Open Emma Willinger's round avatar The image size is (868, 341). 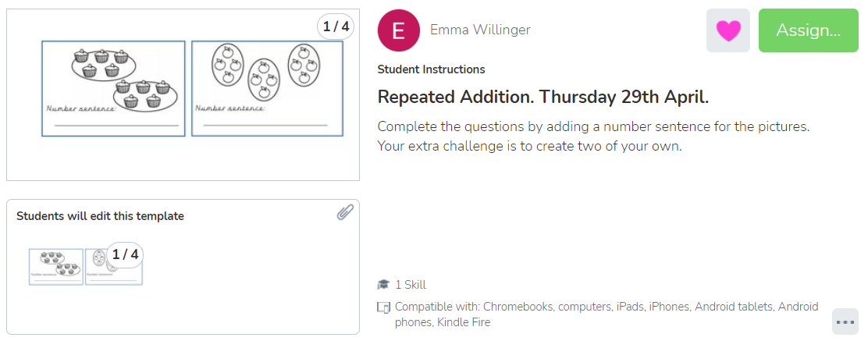(x=398, y=31)
